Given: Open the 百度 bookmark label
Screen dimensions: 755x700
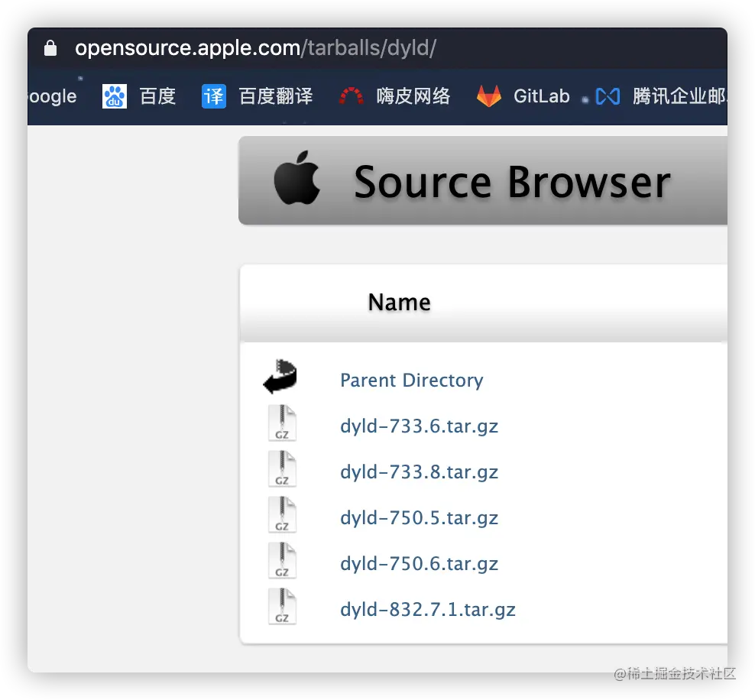Looking at the screenshot, I should (x=157, y=96).
